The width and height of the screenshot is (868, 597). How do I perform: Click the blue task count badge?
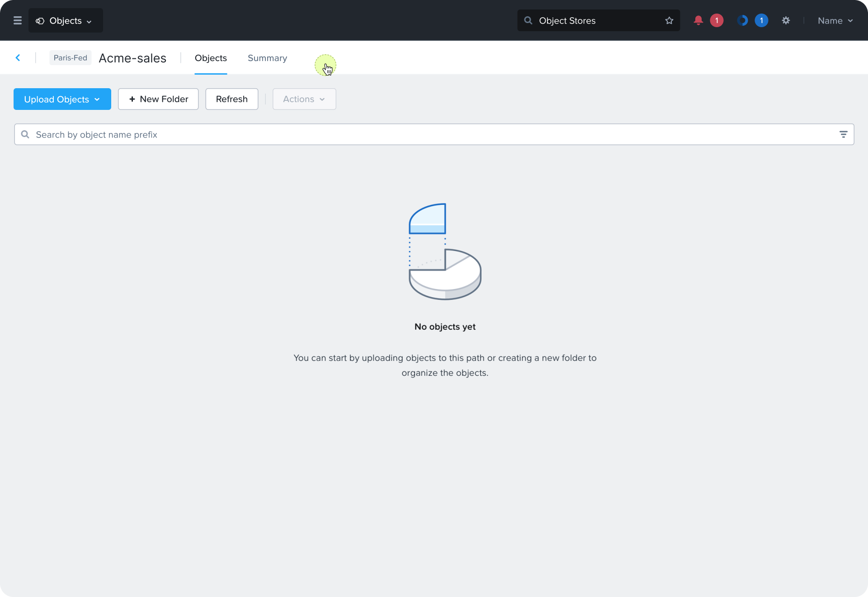(761, 20)
